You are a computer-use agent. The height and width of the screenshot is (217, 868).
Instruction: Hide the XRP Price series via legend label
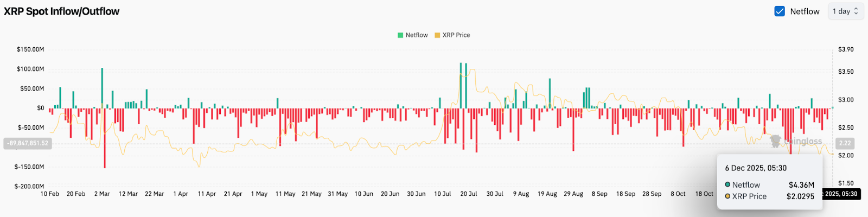click(x=456, y=35)
